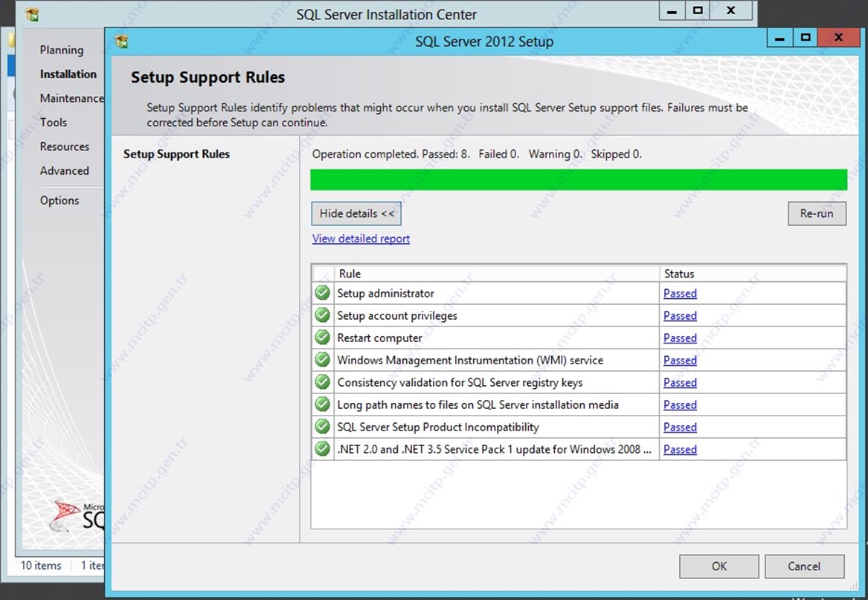This screenshot has width=868, height=600.
Task: Open Passed status for Consistency validation registry keys
Action: pyautogui.click(x=680, y=382)
